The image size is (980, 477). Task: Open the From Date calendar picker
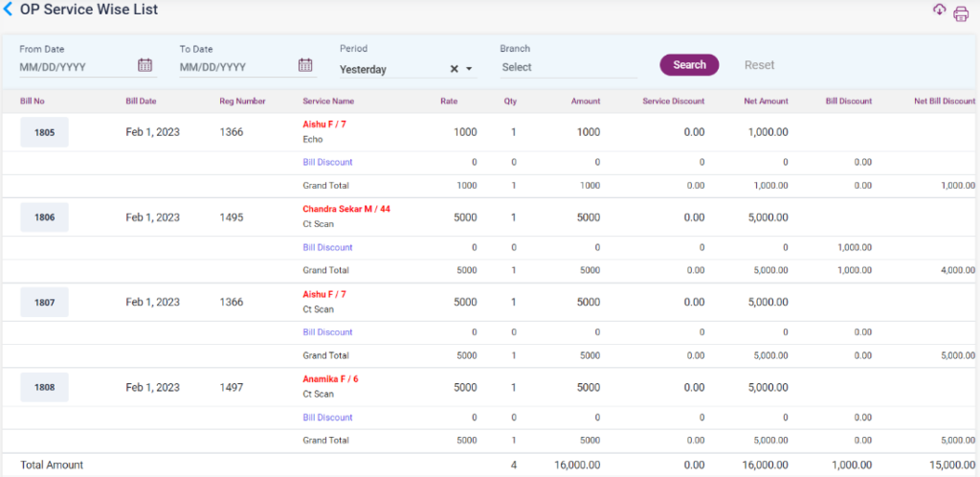(145, 65)
